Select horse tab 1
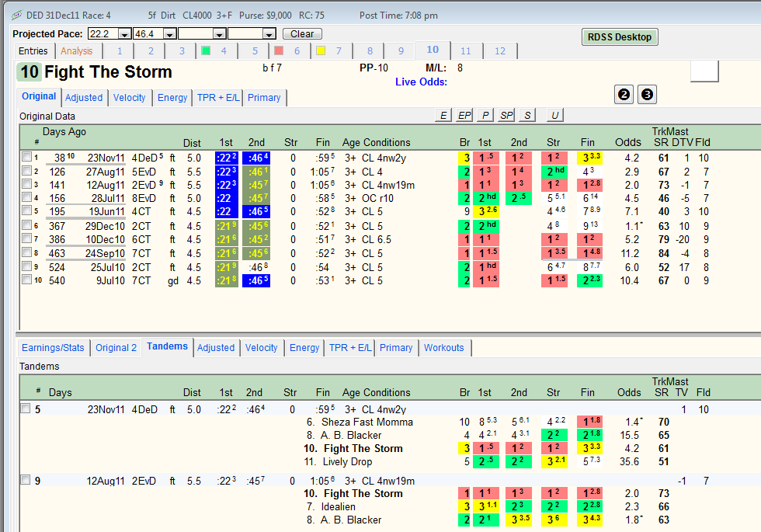The height and width of the screenshot is (532, 761). click(120, 51)
